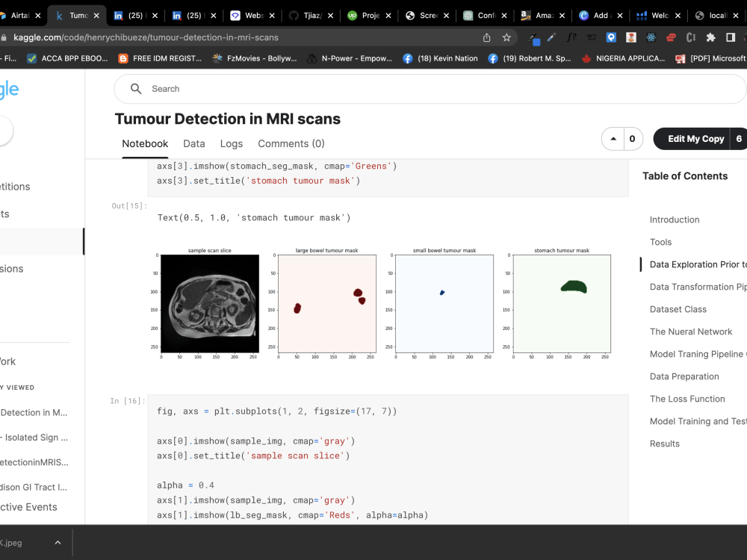747x560 pixels.
Task: Open the Chrome extensions puzzle menu
Action: coord(711,37)
